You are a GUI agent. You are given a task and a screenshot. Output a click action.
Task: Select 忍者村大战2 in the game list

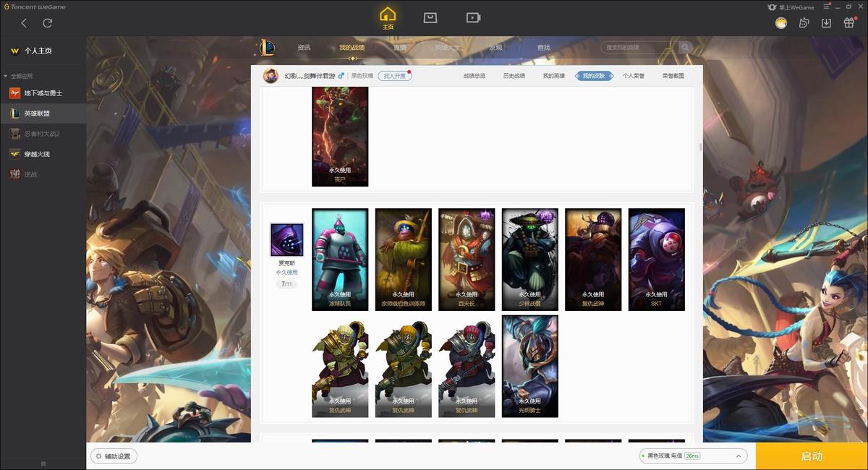(x=43, y=134)
